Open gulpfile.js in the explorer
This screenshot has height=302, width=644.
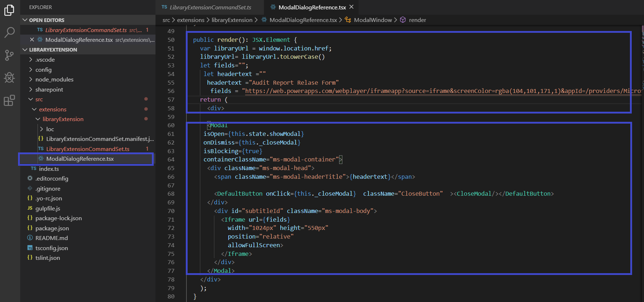pos(48,208)
